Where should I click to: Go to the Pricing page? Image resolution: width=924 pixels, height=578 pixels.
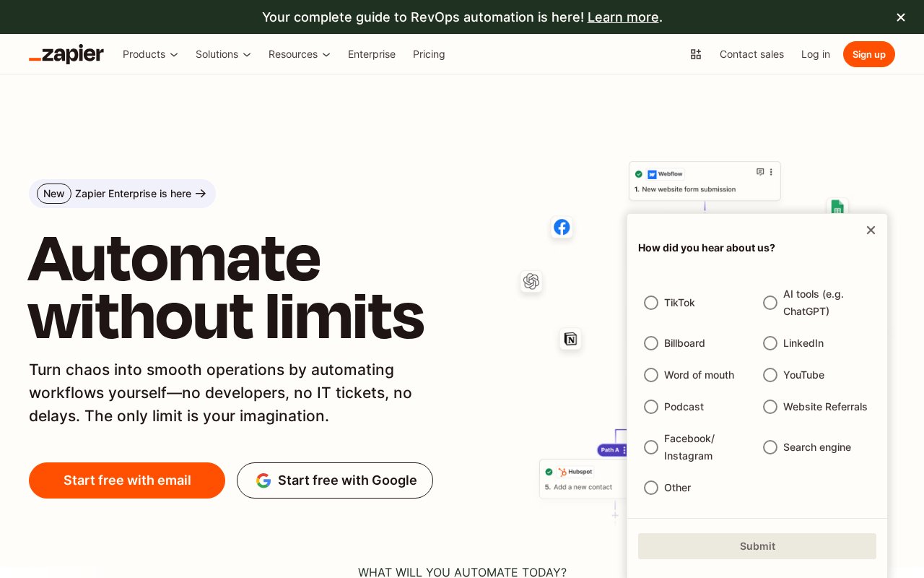[429, 54]
